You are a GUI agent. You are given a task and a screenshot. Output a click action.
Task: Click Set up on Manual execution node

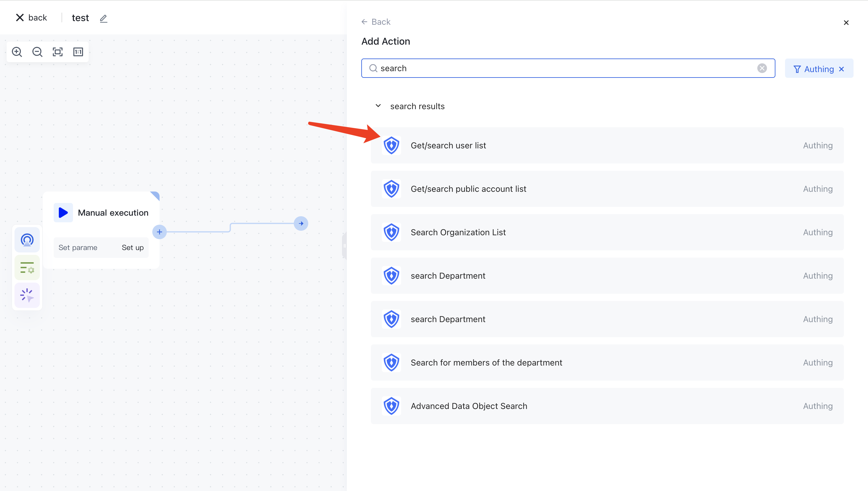132,248
